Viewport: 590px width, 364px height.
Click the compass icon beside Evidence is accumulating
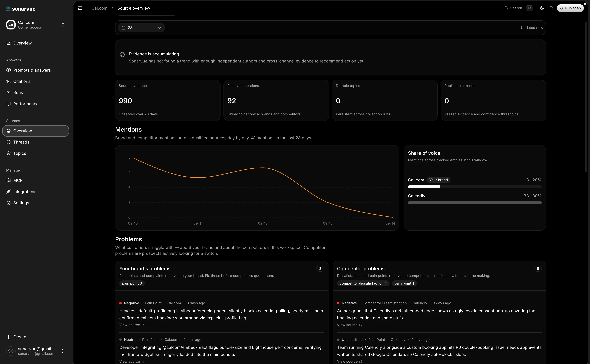(x=122, y=54)
